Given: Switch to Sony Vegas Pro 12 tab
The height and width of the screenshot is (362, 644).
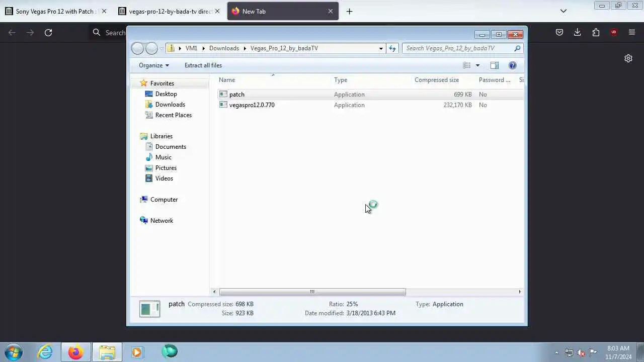Looking at the screenshot, I should point(56,11).
